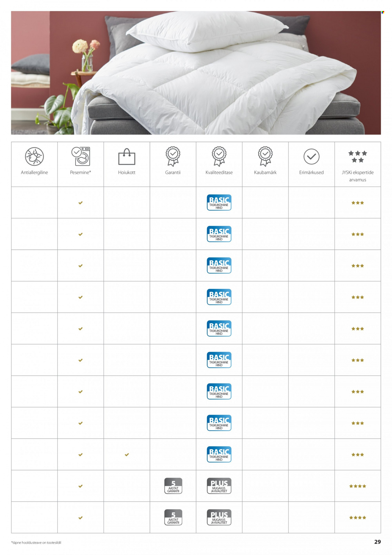Click the page number 29
This screenshot has width=392, height=555.
[378, 542]
